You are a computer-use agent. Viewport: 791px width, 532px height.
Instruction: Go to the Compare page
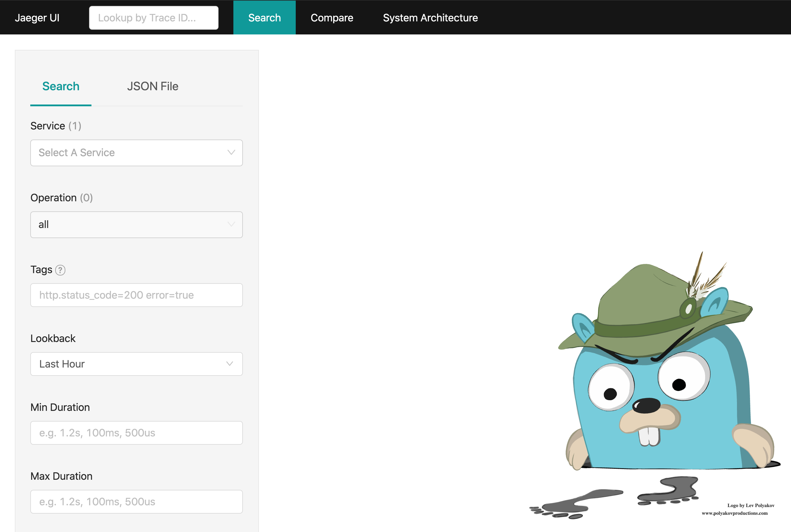click(332, 18)
